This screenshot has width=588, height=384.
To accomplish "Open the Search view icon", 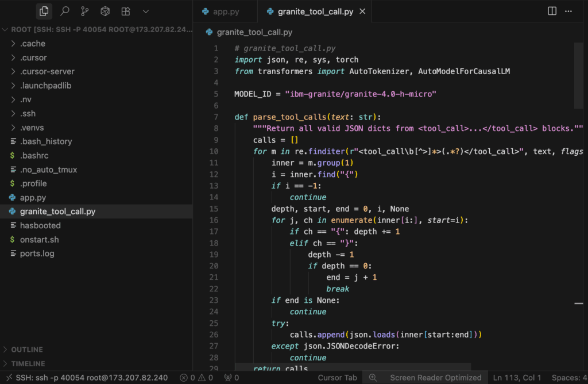I will point(65,11).
